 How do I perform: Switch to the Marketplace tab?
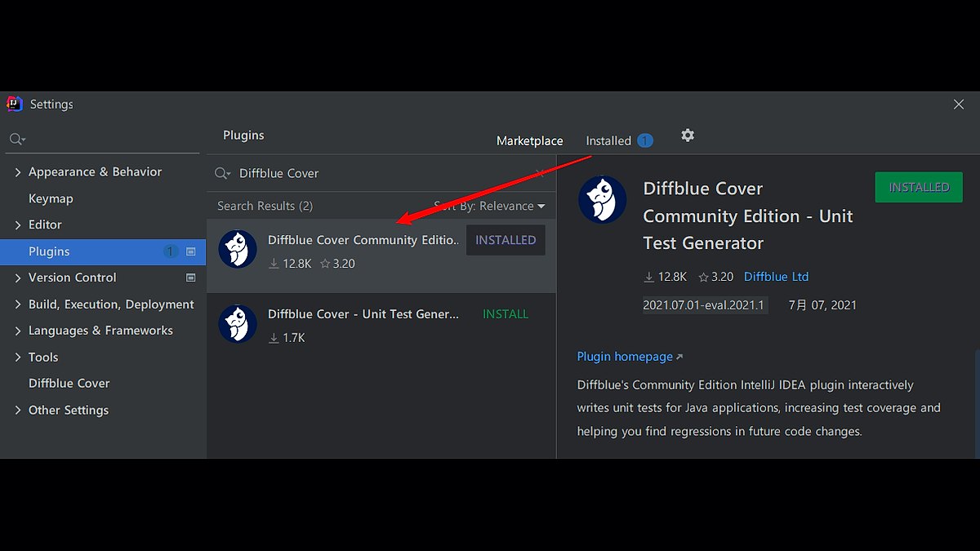(530, 140)
